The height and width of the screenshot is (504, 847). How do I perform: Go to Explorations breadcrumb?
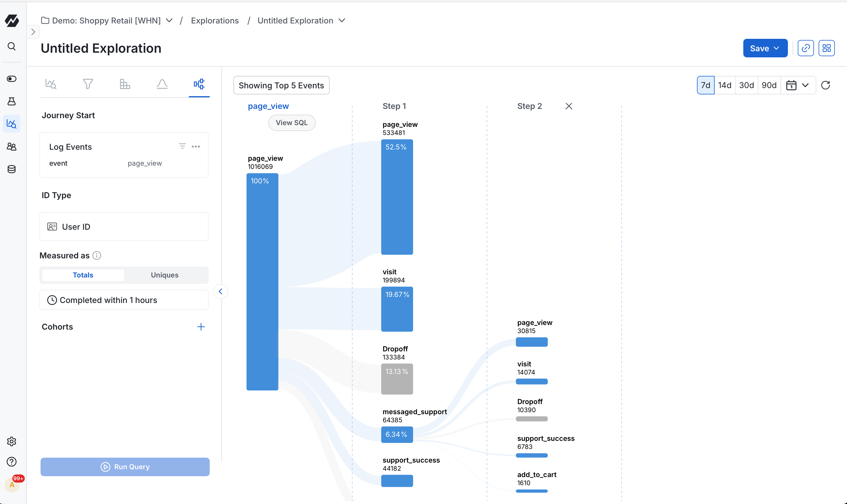215,21
